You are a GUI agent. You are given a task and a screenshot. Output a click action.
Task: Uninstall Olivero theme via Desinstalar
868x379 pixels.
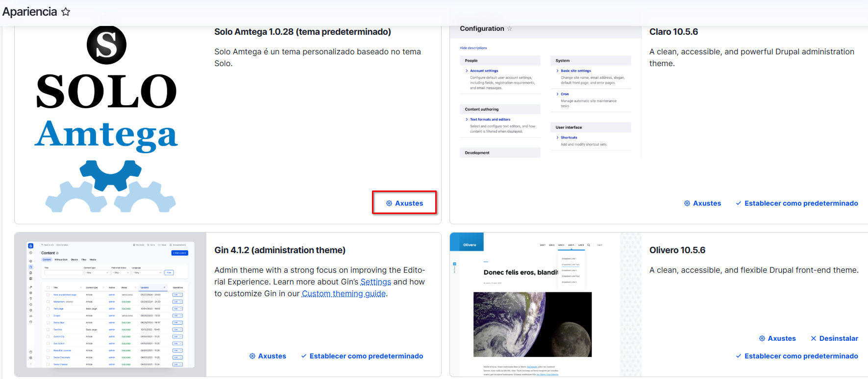coord(839,338)
